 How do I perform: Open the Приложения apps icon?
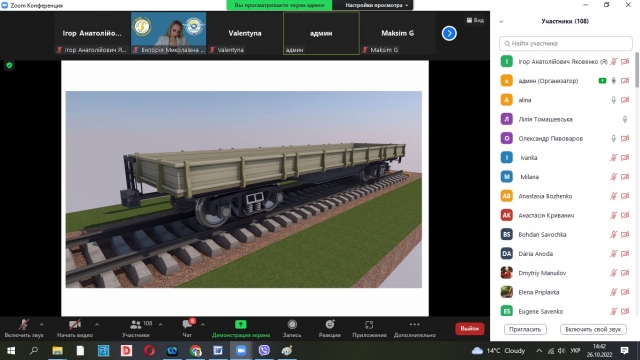[x=369, y=324]
